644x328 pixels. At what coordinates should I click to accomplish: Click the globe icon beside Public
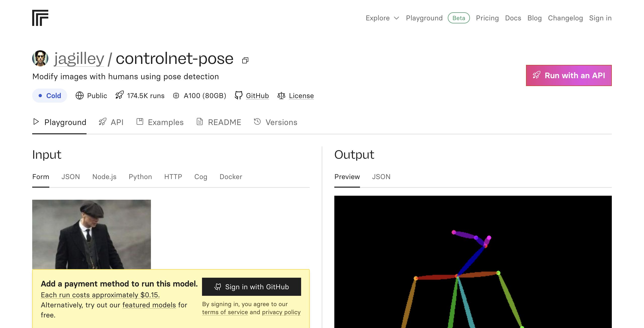[79, 96]
